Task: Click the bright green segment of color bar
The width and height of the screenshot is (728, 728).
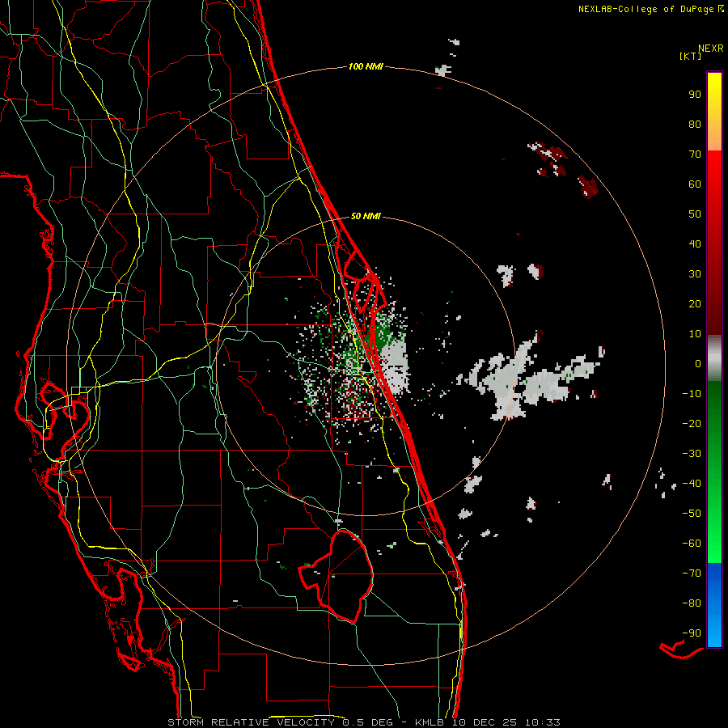Action: [714, 472]
